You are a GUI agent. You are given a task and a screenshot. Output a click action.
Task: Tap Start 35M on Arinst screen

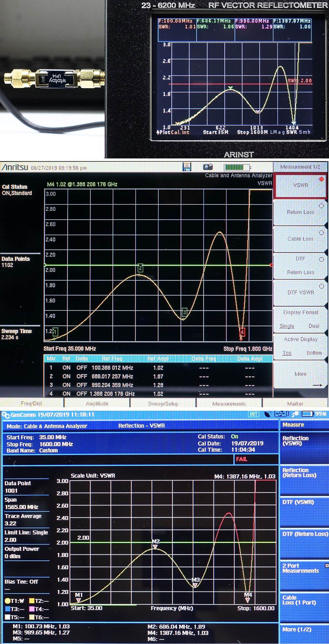tap(215, 132)
